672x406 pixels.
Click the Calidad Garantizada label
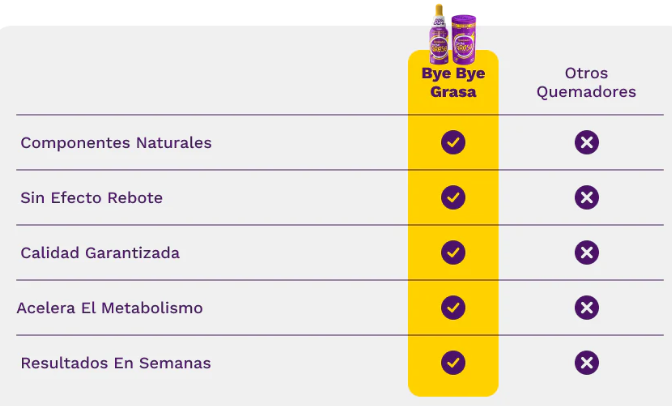[100, 253]
